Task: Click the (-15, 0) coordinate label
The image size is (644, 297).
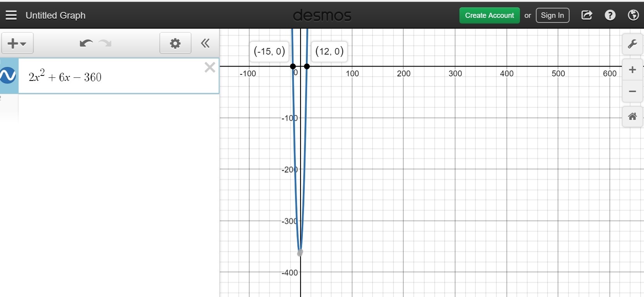Action: pyautogui.click(x=269, y=51)
